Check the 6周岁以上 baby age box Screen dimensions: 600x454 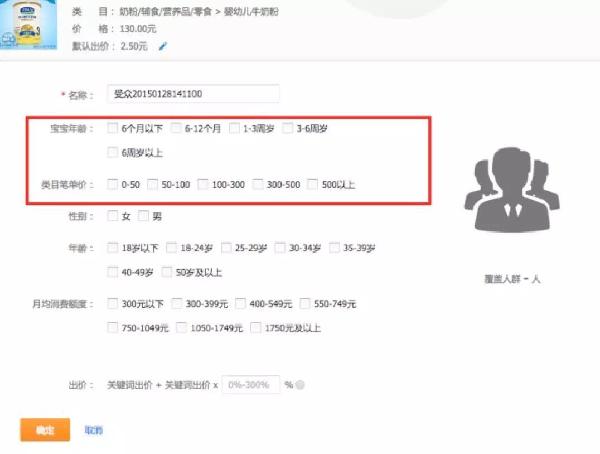112,152
